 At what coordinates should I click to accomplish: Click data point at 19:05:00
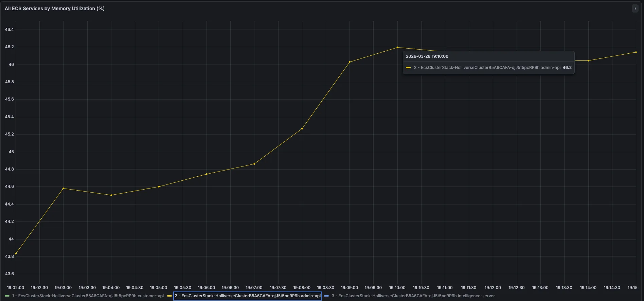click(159, 187)
